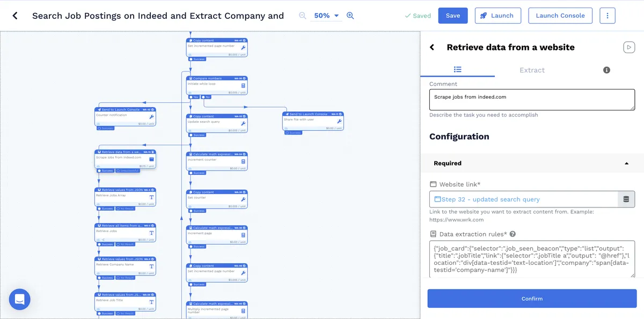
Task: Confirm the step configuration
Action: [532, 299]
